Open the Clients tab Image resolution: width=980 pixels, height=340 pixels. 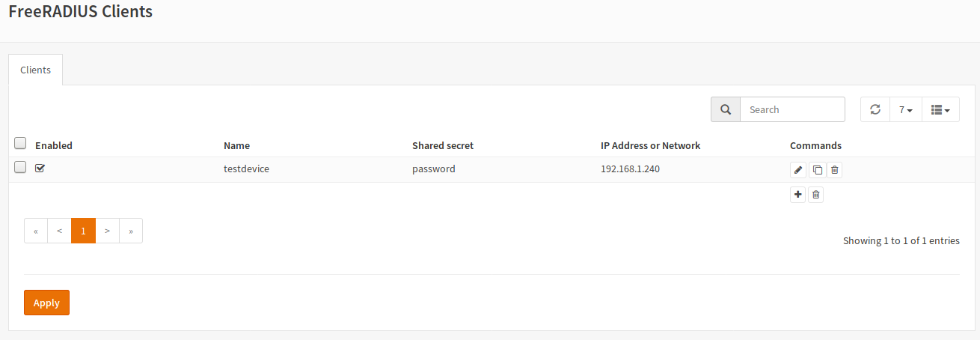pos(36,70)
